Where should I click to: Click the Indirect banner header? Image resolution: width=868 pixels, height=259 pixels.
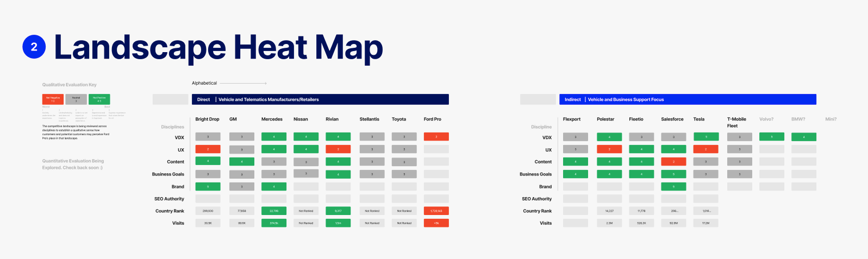[688, 99]
